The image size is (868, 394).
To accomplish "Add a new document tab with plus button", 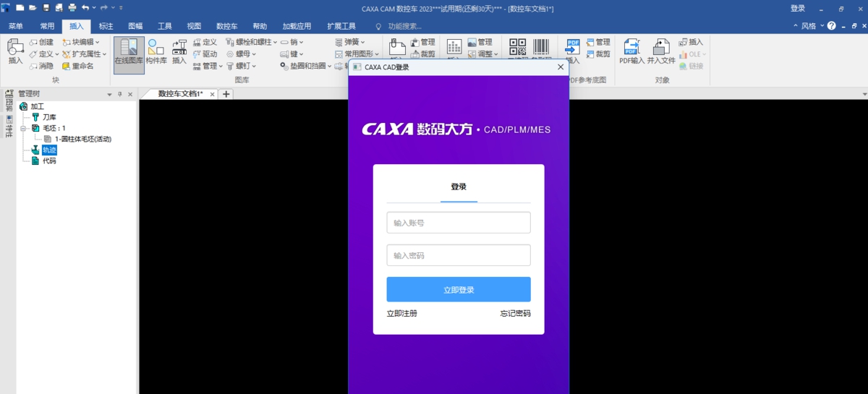I will pos(226,94).
